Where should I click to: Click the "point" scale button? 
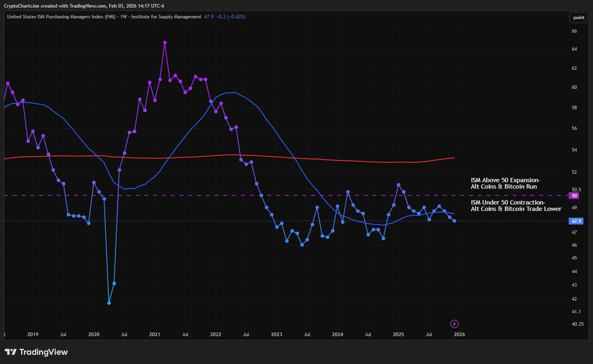578,17
